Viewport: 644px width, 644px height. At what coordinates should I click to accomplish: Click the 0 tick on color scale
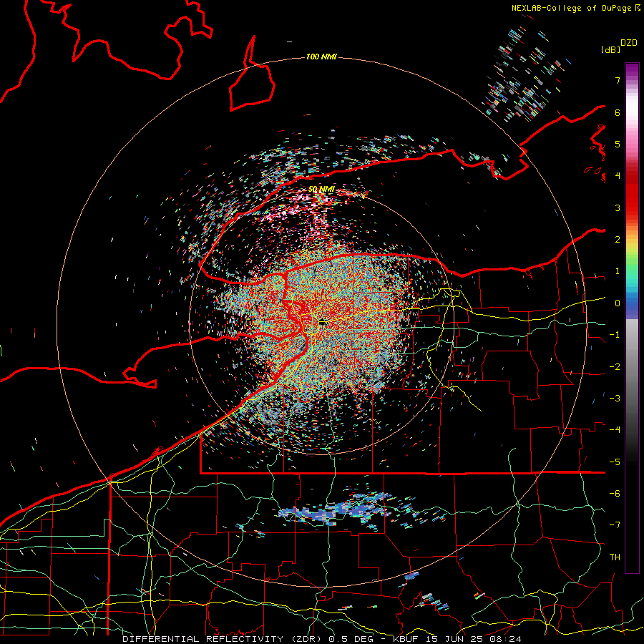point(618,303)
